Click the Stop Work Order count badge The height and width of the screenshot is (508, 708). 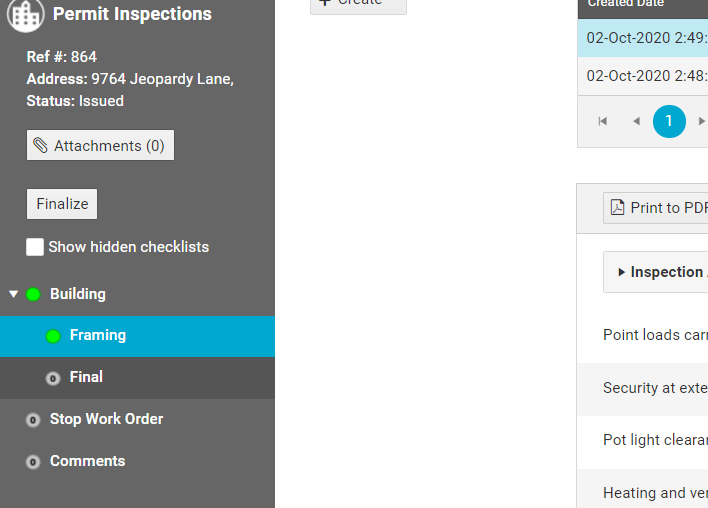[33, 420]
